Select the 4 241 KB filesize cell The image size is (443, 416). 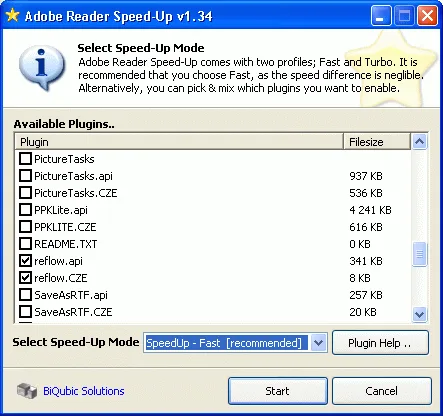click(370, 210)
